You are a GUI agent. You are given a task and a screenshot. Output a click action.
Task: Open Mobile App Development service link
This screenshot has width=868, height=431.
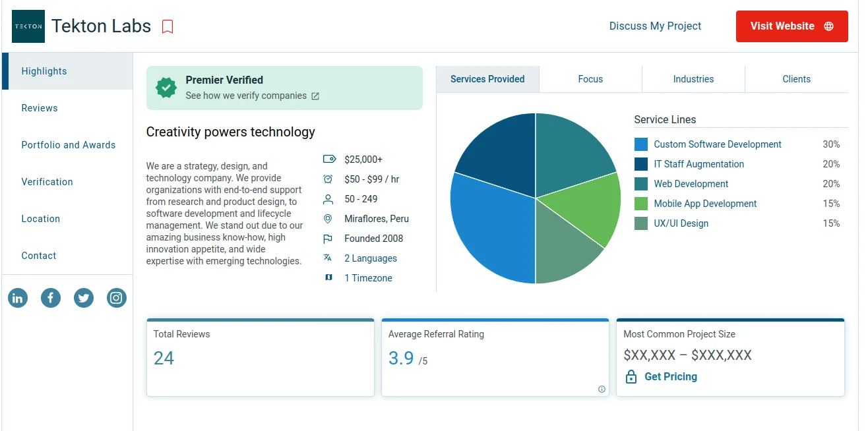point(705,204)
